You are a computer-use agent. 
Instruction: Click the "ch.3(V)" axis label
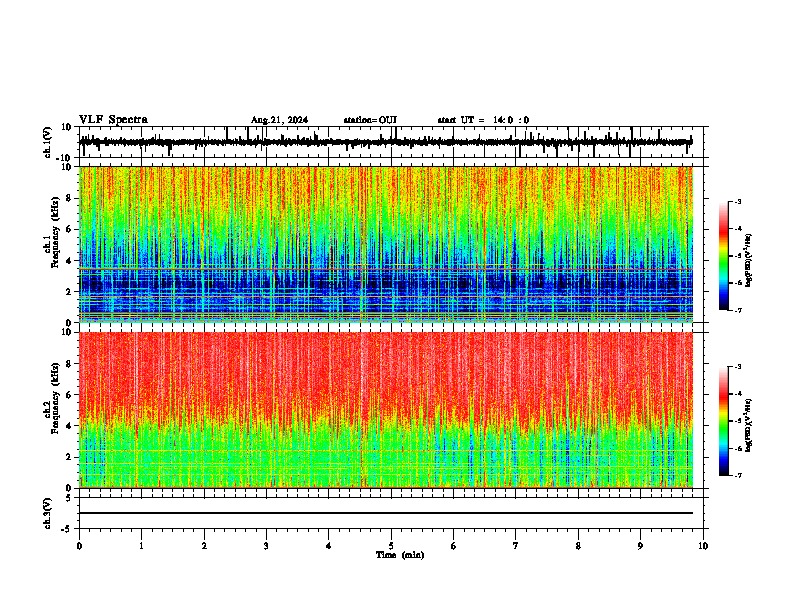coord(48,514)
